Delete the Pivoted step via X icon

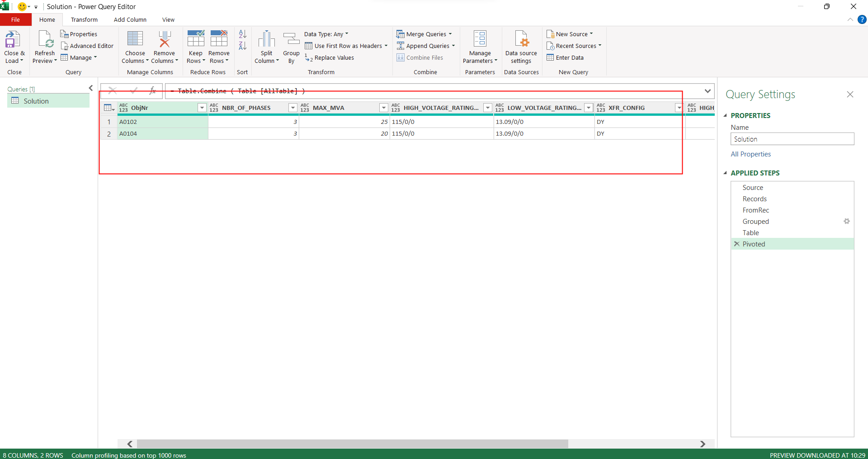point(737,244)
